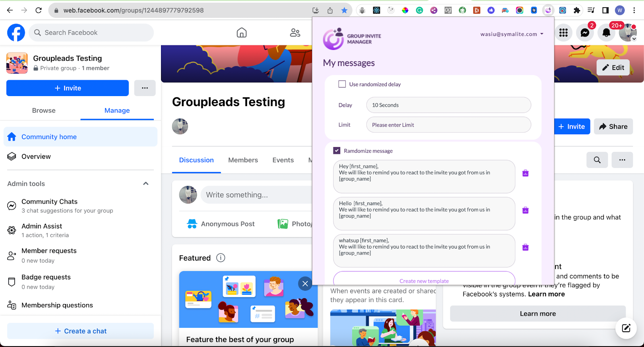Switch to the Browse tab
Screen dimensions: 644x347
click(x=44, y=111)
